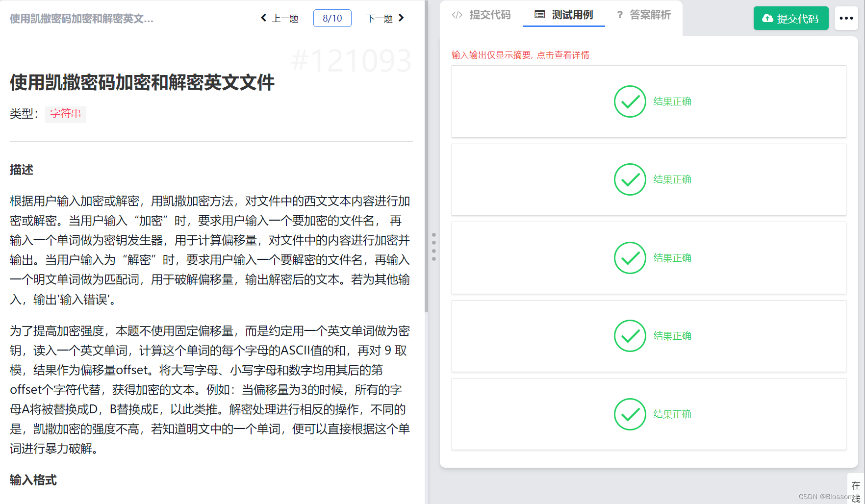Expand the first 结果正确 test case box
865x504 pixels.
(648, 101)
